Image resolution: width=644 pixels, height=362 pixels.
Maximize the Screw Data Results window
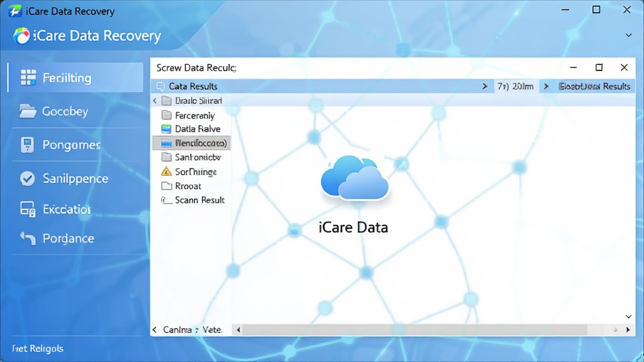click(599, 67)
